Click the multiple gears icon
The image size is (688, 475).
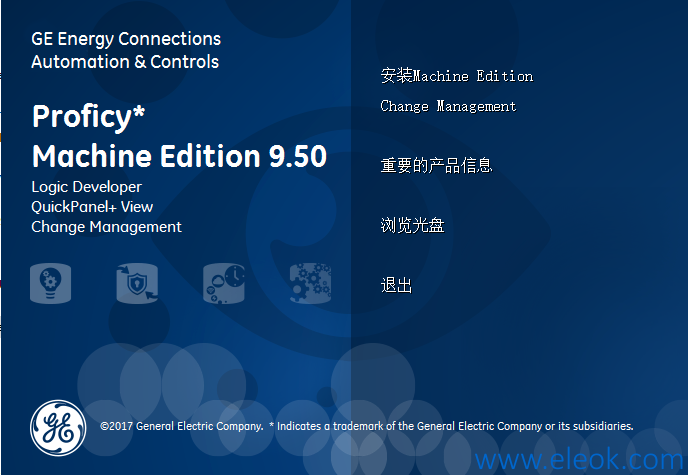[311, 283]
